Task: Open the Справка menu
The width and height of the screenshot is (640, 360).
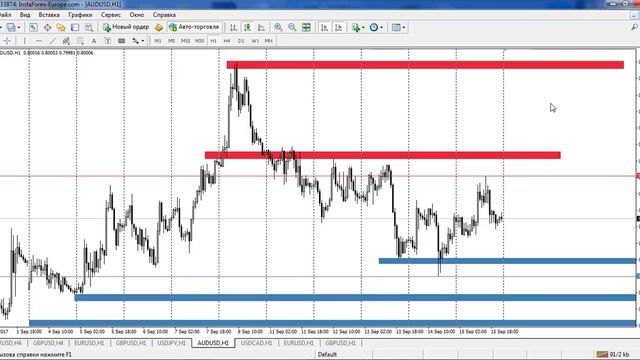Action: pos(164,15)
